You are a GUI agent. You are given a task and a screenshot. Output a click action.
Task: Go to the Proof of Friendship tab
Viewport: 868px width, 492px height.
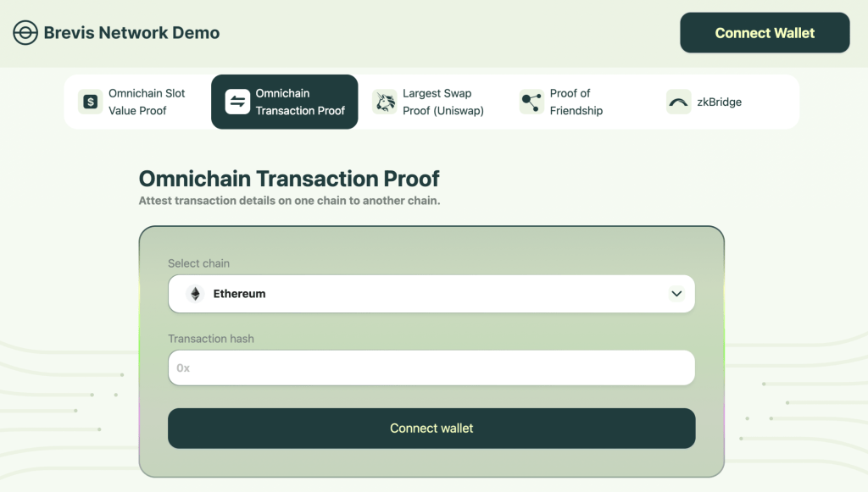[x=576, y=102]
